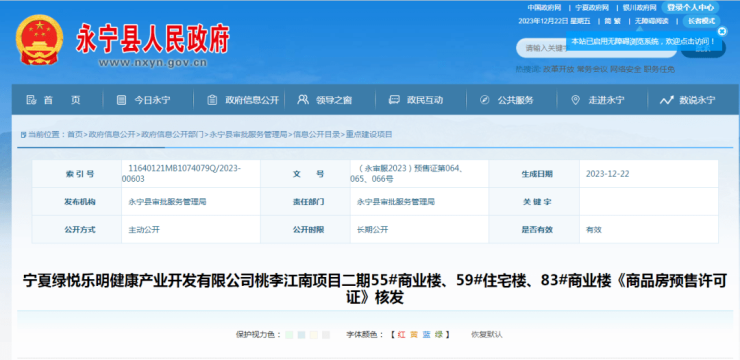Switch font color to 红
The height and width of the screenshot is (360, 740).
coord(401,335)
